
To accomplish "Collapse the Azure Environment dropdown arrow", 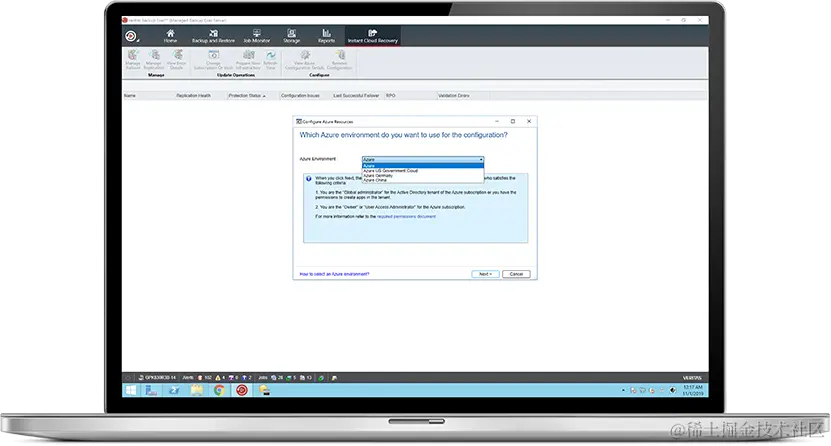I will point(481,159).
